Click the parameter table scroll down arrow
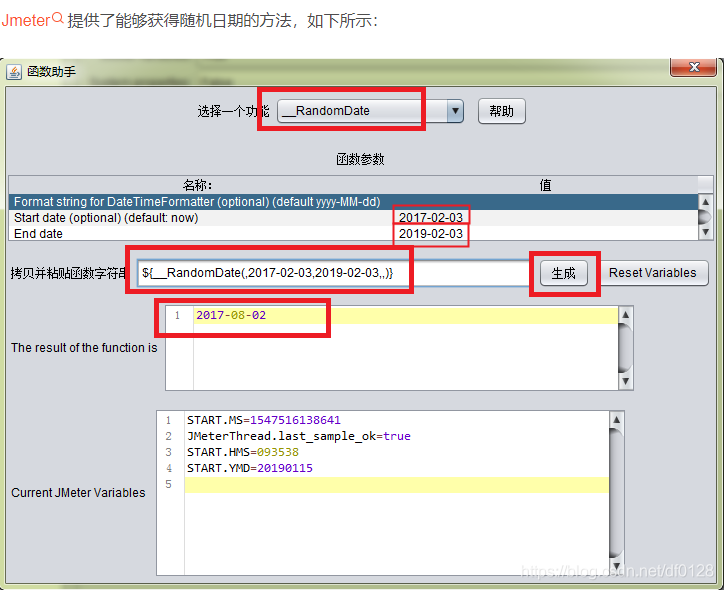Viewport: 727px width, 594px height. pyautogui.click(x=705, y=232)
